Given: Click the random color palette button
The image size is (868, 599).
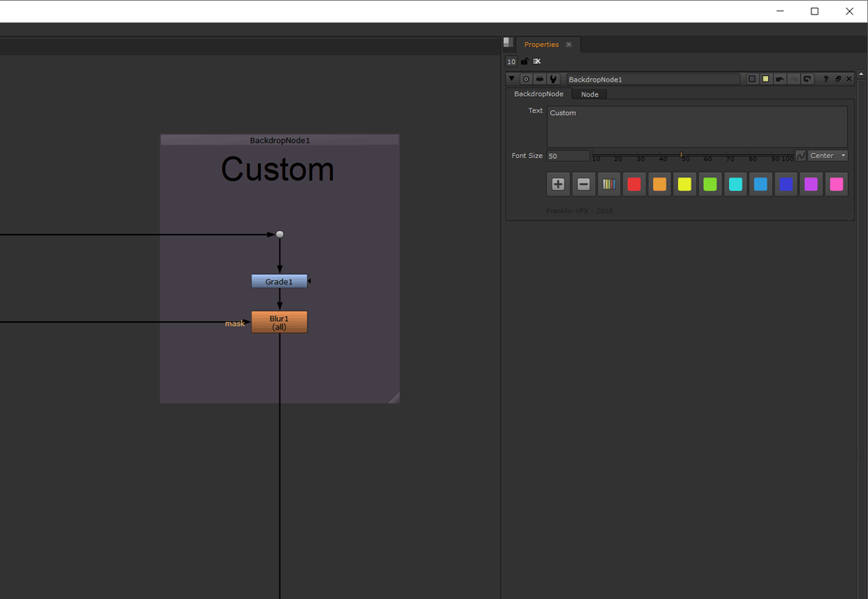Looking at the screenshot, I should pos(608,184).
